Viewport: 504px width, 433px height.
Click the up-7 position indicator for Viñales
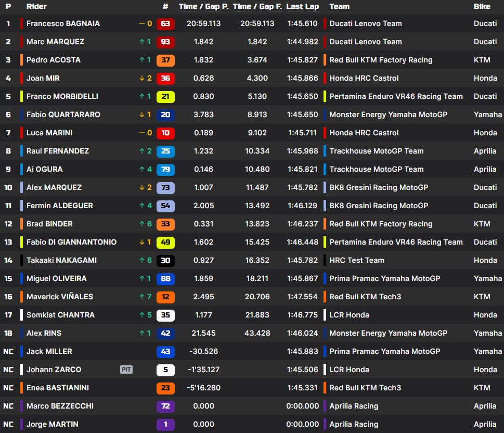[x=145, y=297]
